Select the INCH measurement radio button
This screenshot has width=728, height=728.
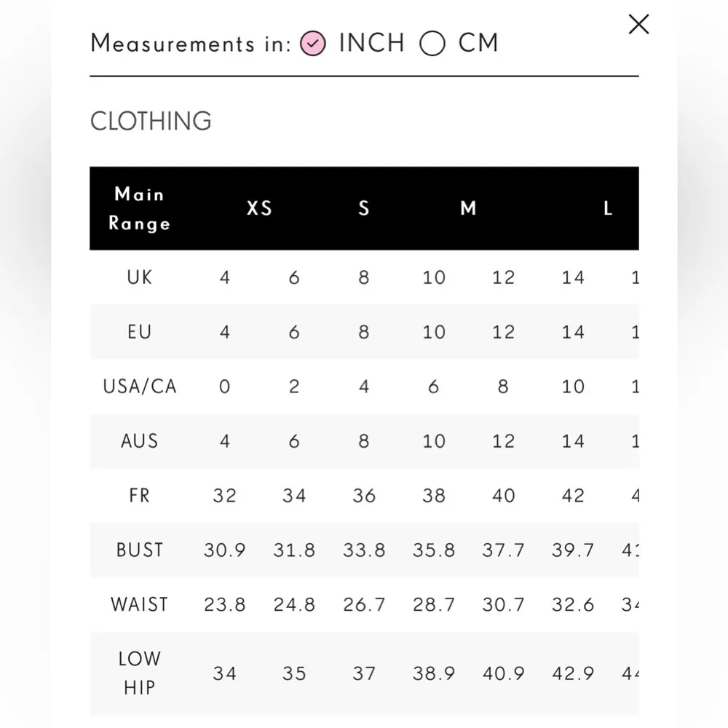click(x=313, y=44)
